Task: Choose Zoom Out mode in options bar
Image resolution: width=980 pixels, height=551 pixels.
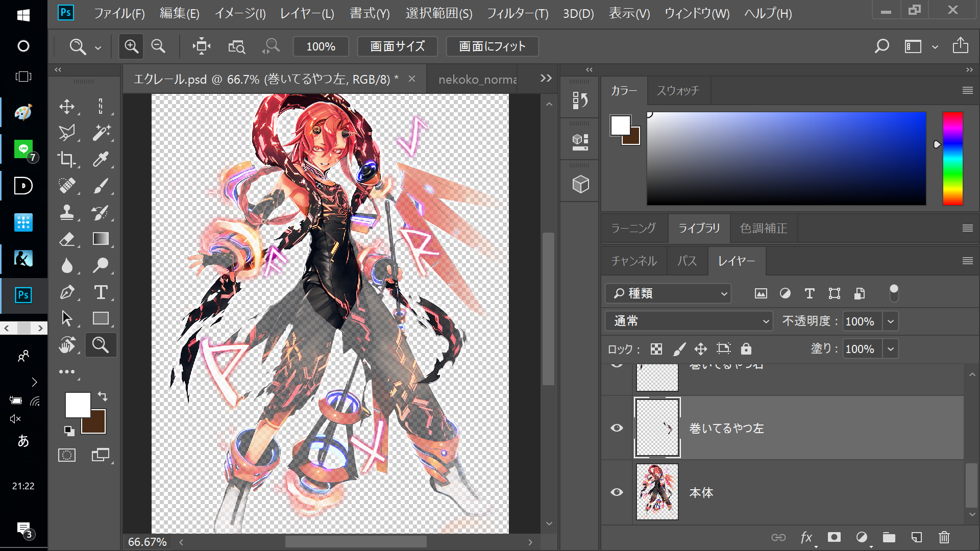Action: pyautogui.click(x=158, y=46)
